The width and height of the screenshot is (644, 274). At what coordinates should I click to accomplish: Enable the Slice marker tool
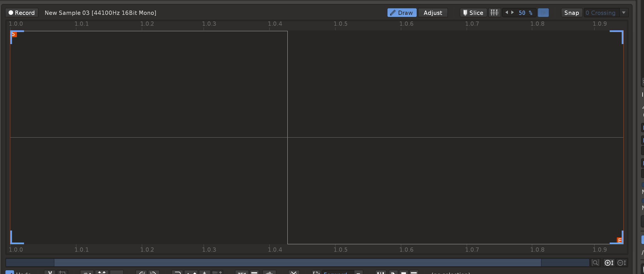click(473, 13)
